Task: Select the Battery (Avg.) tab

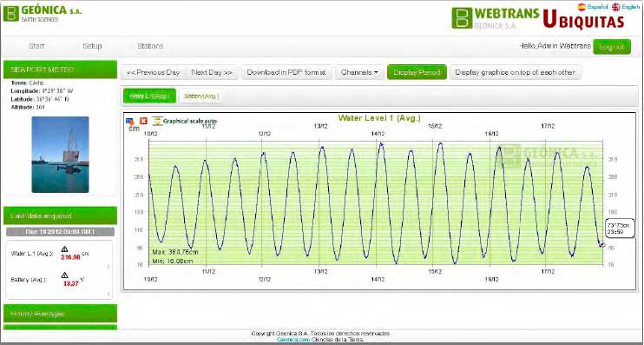Action: tap(201, 96)
